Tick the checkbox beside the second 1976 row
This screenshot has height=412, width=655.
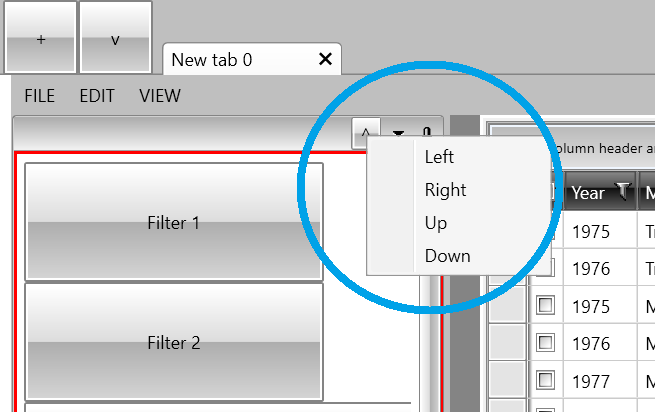546,343
